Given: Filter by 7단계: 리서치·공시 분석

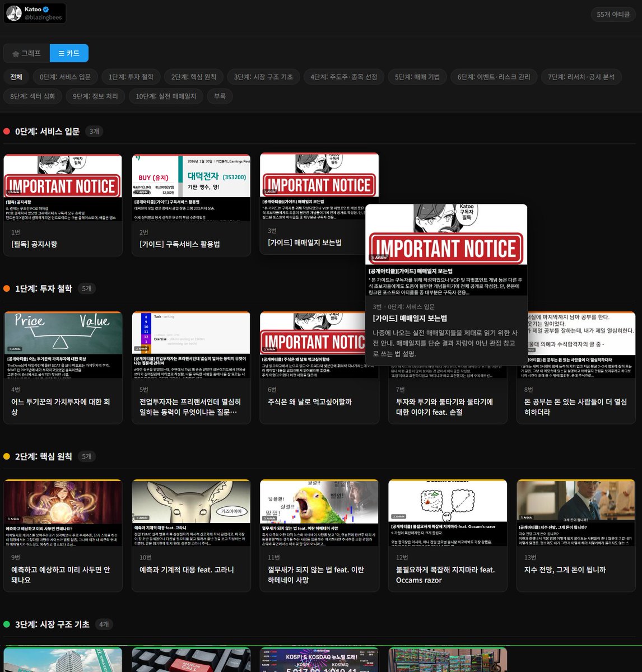Looking at the screenshot, I should click(581, 77).
